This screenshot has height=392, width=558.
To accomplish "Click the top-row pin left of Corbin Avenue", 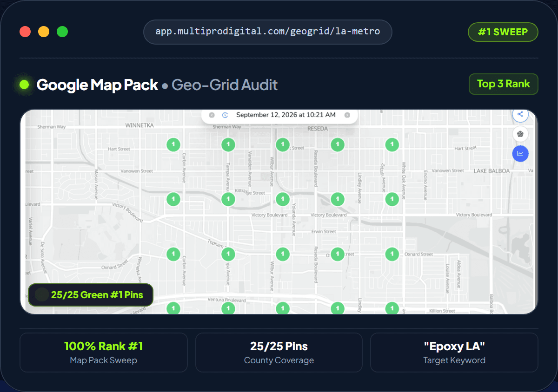I will [173, 144].
